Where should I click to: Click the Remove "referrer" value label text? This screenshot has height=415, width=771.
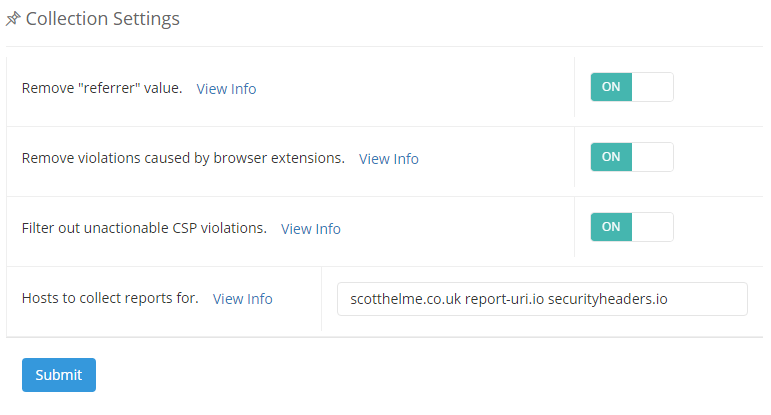pyautogui.click(x=102, y=88)
